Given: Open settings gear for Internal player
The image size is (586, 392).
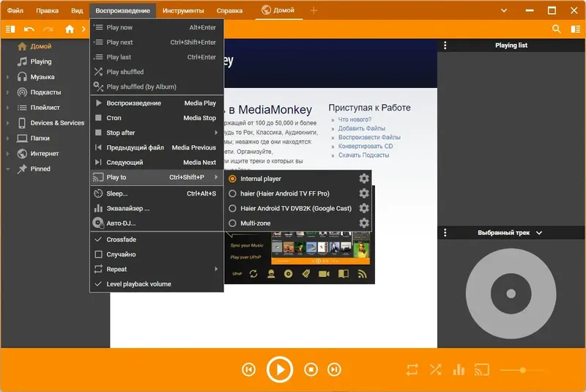Looking at the screenshot, I should coord(364,178).
